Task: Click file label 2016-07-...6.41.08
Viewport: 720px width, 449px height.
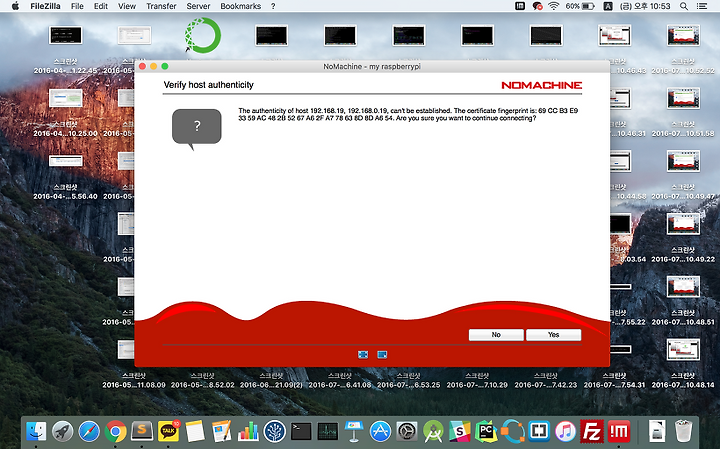Action: 340,385
